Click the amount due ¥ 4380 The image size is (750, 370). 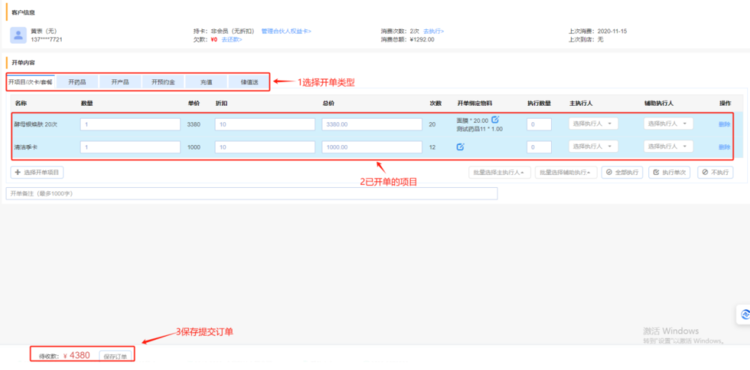pos(77,356)
